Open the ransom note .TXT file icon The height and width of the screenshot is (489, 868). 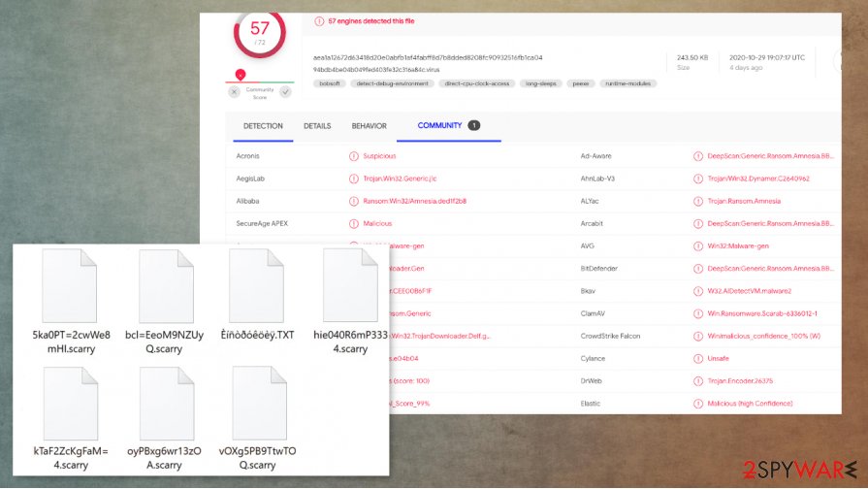[x=256, y=286]
